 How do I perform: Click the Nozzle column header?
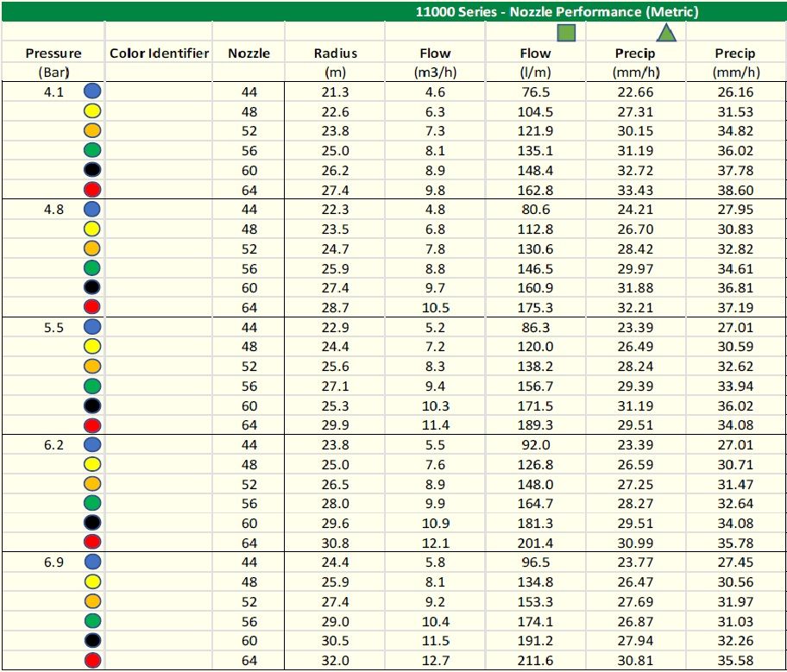249,53
